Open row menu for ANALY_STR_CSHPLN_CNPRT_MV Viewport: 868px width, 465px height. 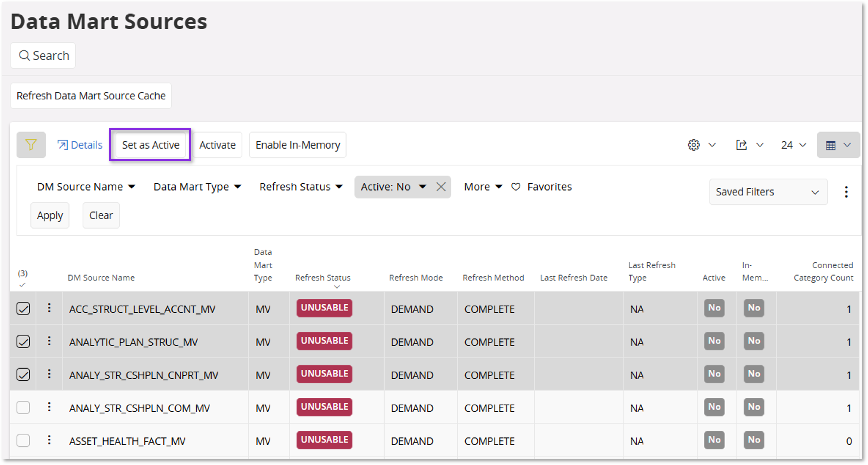pyautogui.click(x=49, y=374)
